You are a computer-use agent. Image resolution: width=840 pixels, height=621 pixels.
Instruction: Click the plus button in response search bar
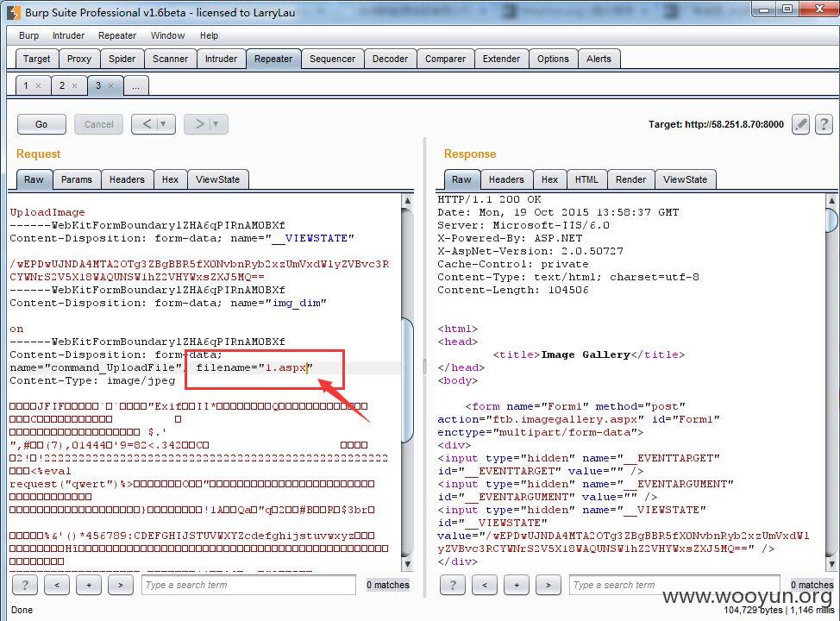[517, 585]
